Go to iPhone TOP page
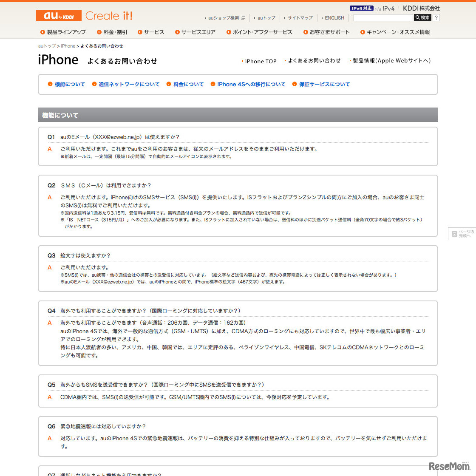This screenshot has width=476, height=476. point(260,61)
